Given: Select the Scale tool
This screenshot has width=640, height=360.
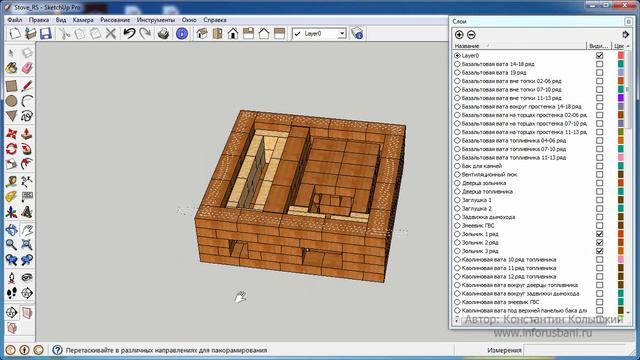Looking at the screenshot, I should click(11, 164).
